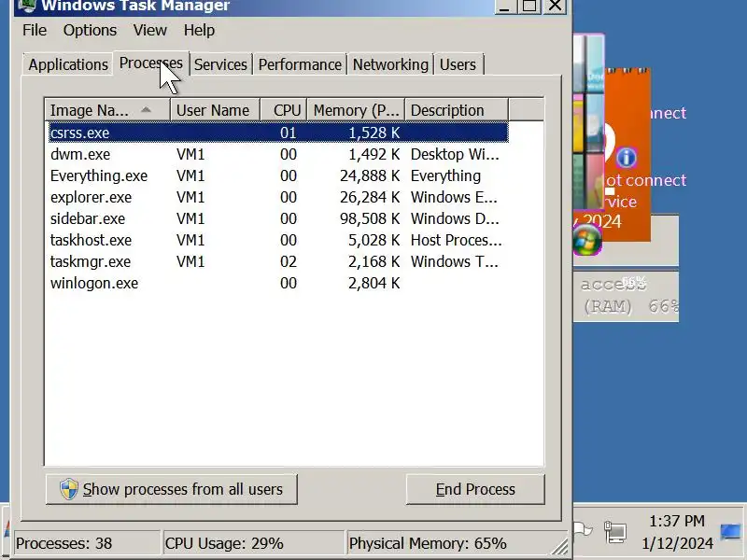Image resolution: width=747 pixels, height=560 pixels.
Task: Click Show processes from all users
Action: coord(172,489)
